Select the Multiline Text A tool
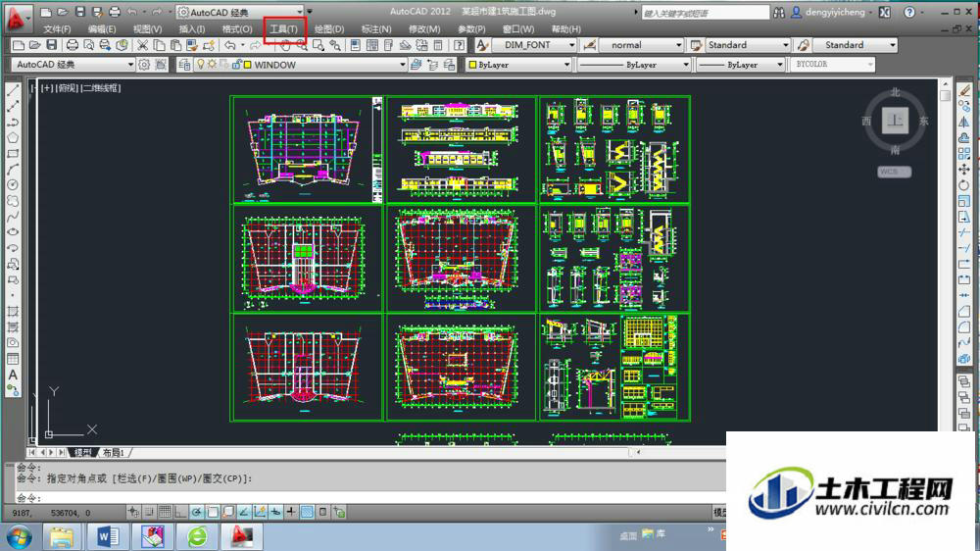Viewport: 980px width, 551px height. 13,375
